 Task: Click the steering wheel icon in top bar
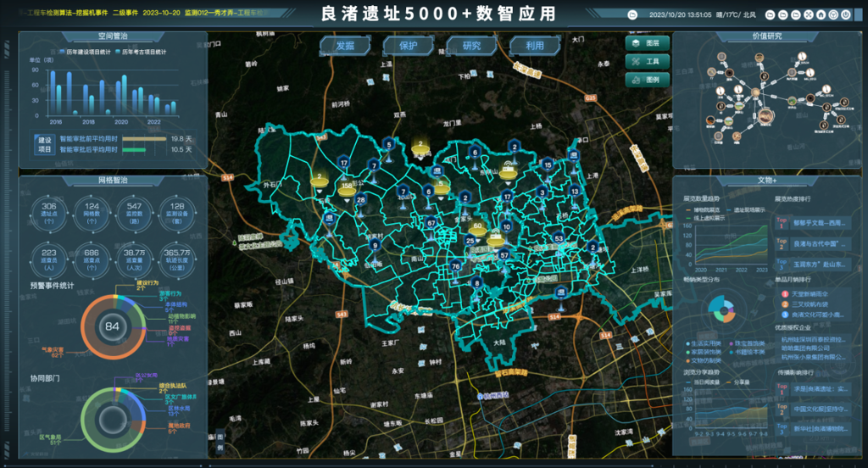coord(834,15)
